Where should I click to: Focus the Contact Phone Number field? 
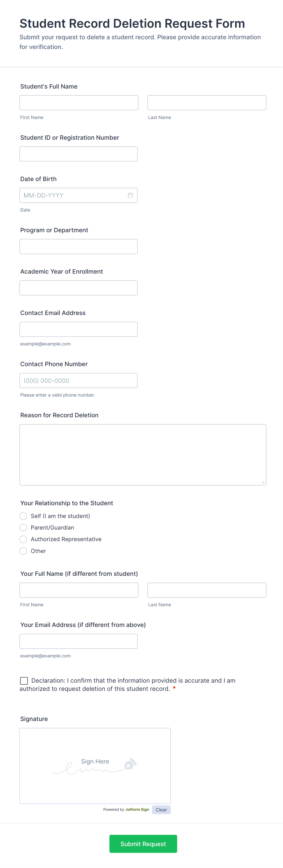[x=79, y=381]
